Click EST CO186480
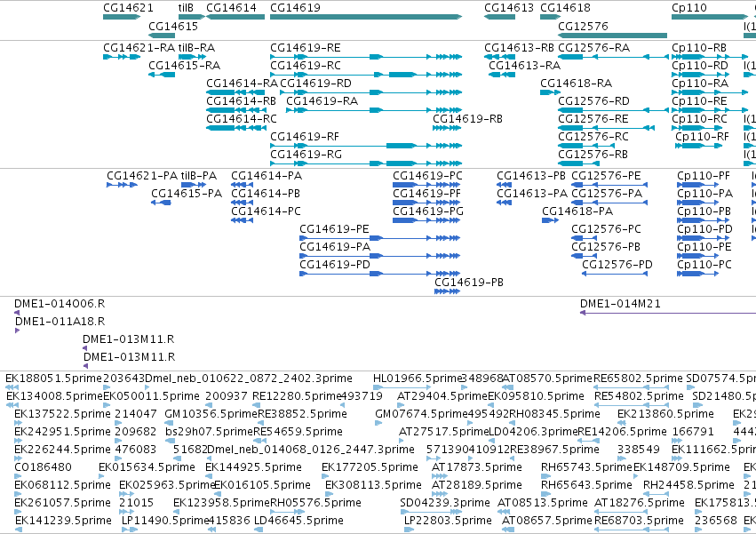This screenshot has height=534, width=756. click(x=43, y=468)
